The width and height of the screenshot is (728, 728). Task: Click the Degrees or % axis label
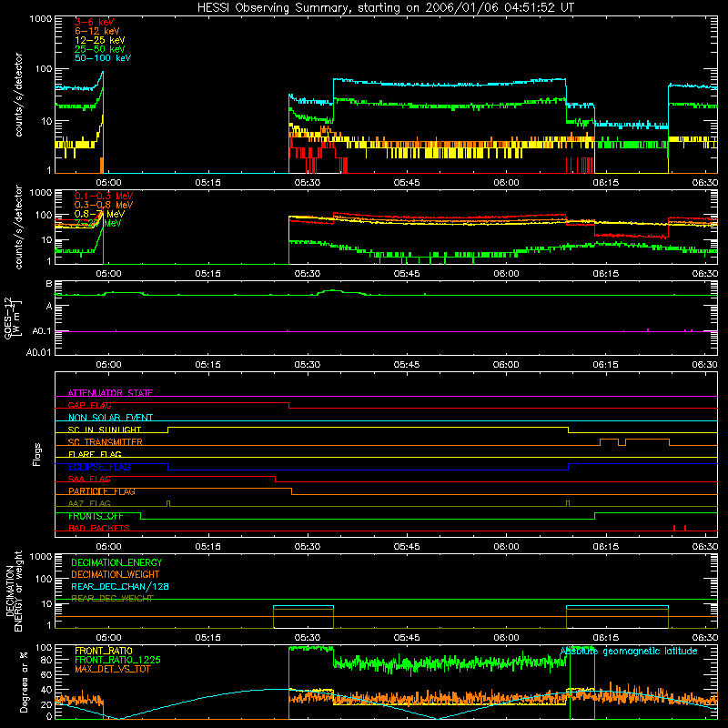point(24,682)
